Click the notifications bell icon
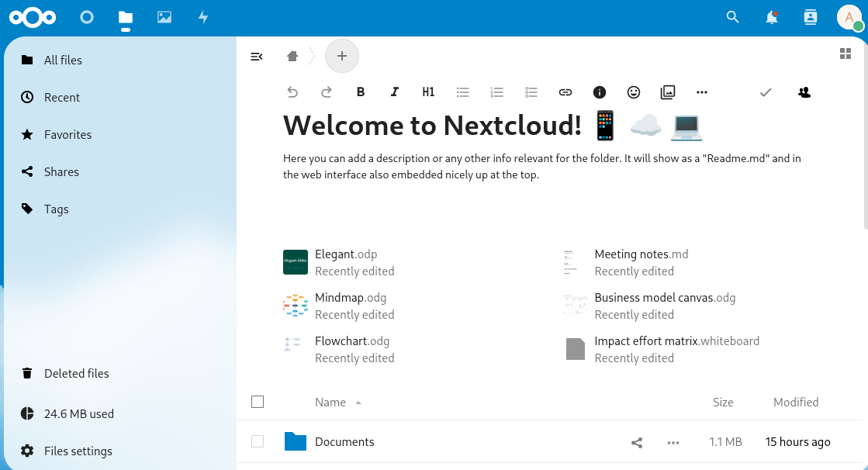This screenshot has width=868, height=470. (772, 17)
